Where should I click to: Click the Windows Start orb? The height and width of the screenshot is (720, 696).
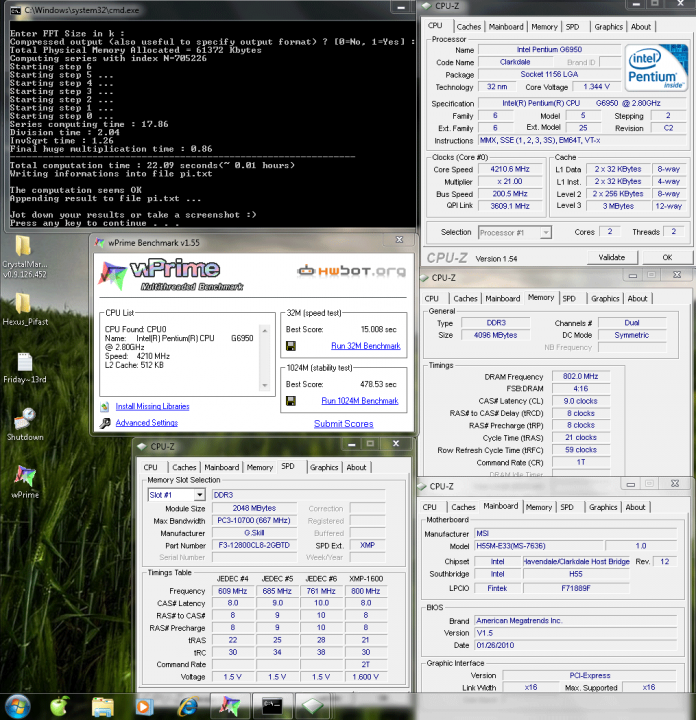pos(17,706)
